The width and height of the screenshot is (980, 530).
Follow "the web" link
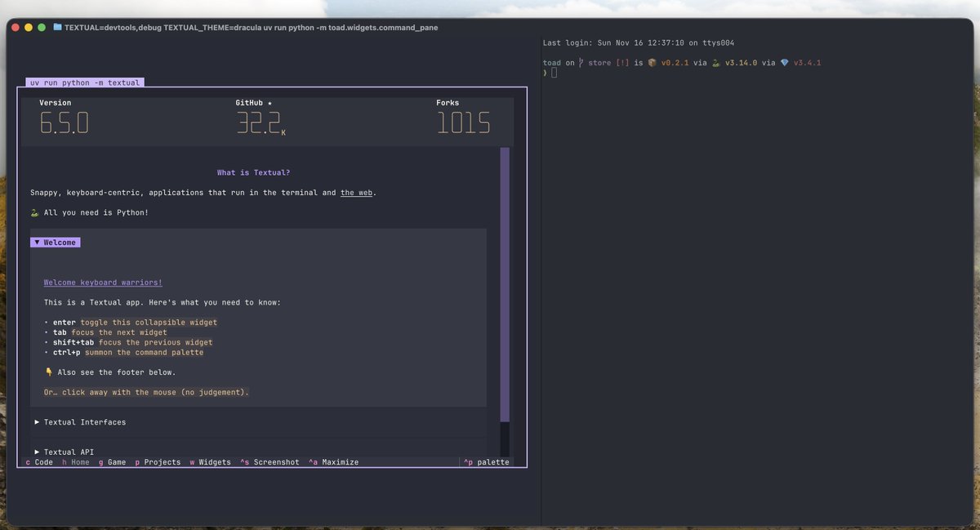pyautogui.click(x=356, y=193)
